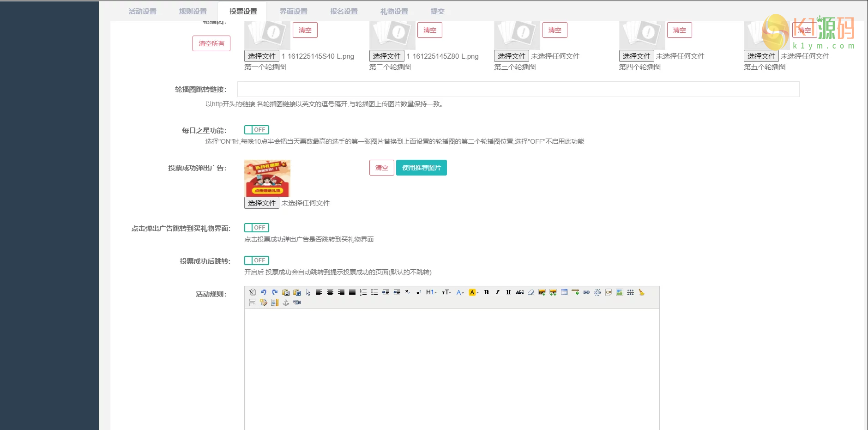Viewport: 868px width, 430px height.
Task: Insert an anchor using the anchor icon
Action: [x=286, y=303]
